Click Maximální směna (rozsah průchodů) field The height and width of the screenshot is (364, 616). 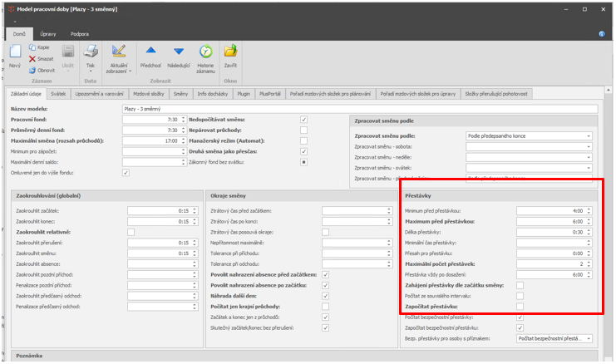click(x=154, y=140)
